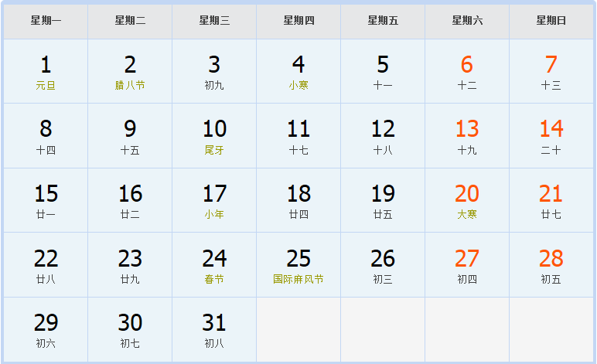The width and height of the screenshot is (597, 364).
Task: Click date 18 with 廿四
Action: click(298, 200)
